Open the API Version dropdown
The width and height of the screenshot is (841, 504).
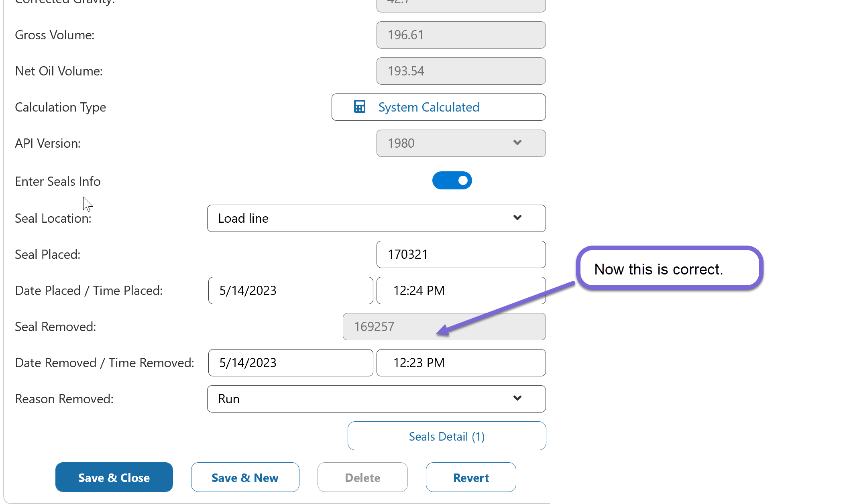point(460,143)
